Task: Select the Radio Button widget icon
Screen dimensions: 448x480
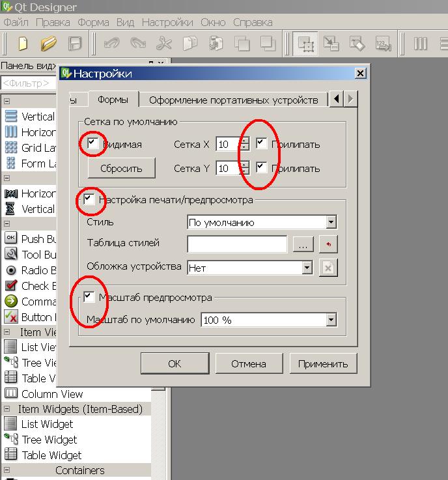Action: (x=11, y=270)
